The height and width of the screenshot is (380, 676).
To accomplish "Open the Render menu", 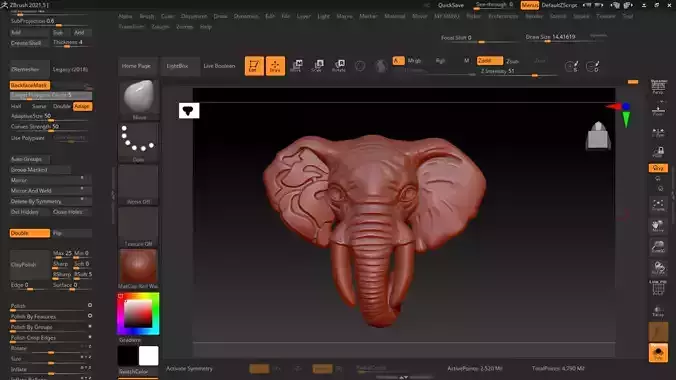I will pyautogui.click(x=534, y=16).
